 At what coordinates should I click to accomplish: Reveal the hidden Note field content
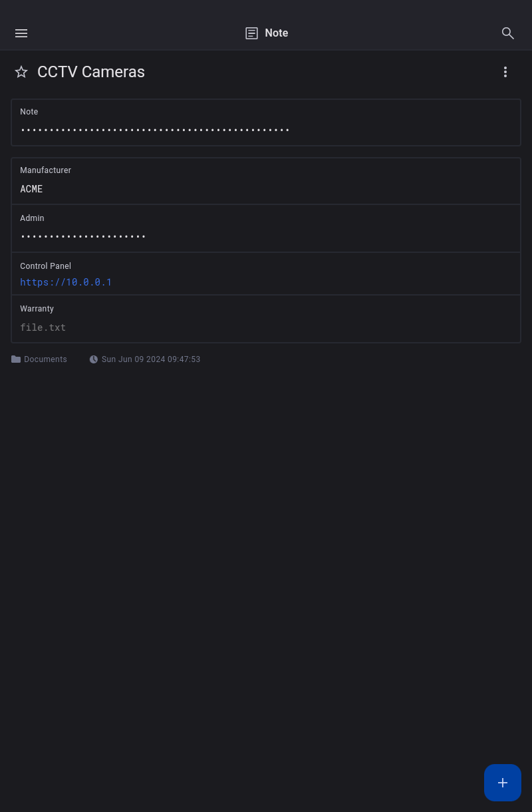pyautogui.click(x=155, y=130)
